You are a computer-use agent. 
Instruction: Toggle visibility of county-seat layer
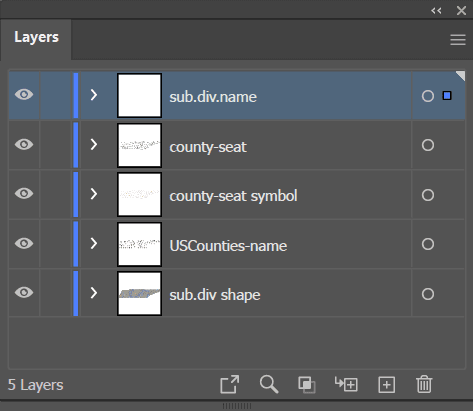[x=24, y=144]
